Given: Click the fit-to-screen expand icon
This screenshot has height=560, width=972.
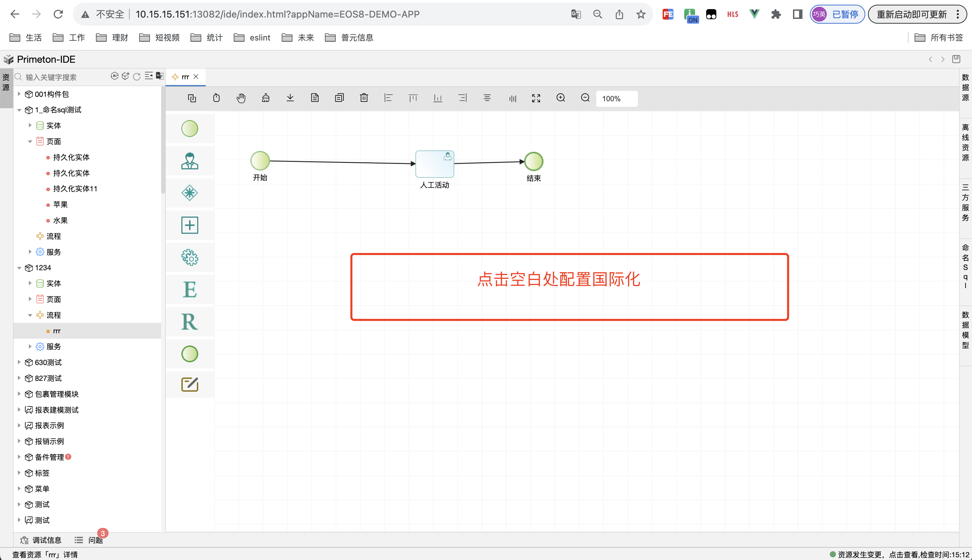Looking at the screenshot, I should (x=536, y=98).
